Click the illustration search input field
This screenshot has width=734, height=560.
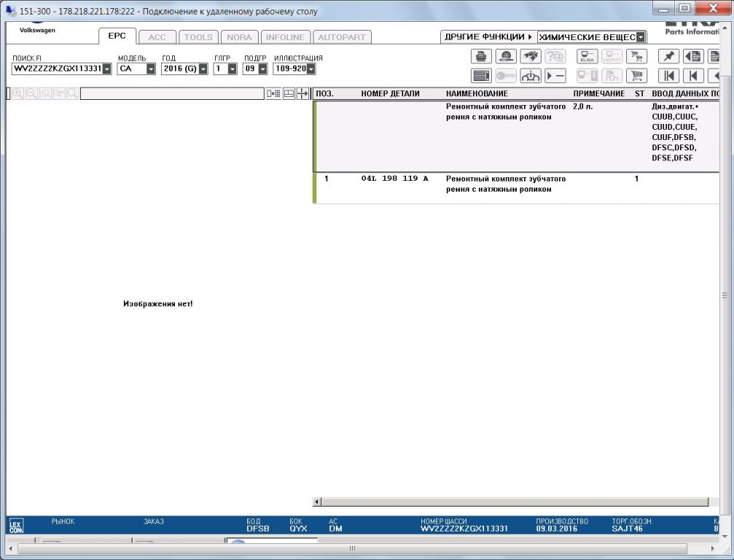[172, 93]
